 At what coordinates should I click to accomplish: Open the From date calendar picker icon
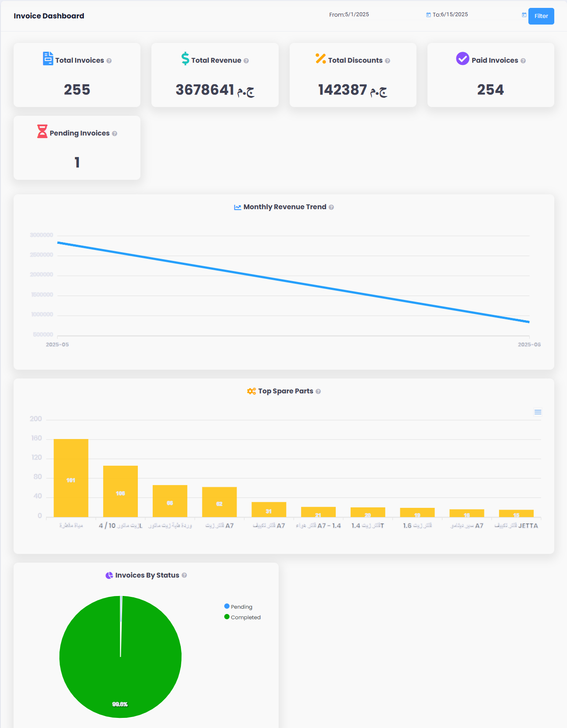pos(428,15)
